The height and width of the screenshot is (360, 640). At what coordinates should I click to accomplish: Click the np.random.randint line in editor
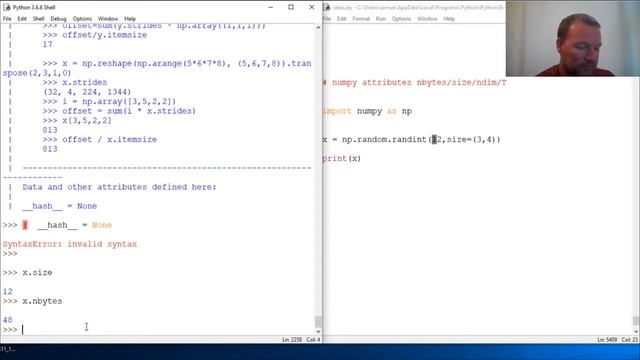(x=411, y=140)
